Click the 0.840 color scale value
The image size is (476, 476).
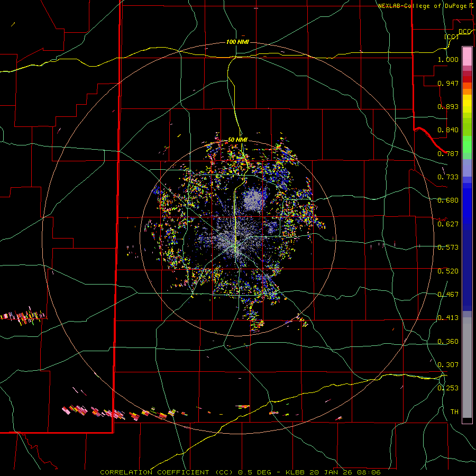[448, 130]
